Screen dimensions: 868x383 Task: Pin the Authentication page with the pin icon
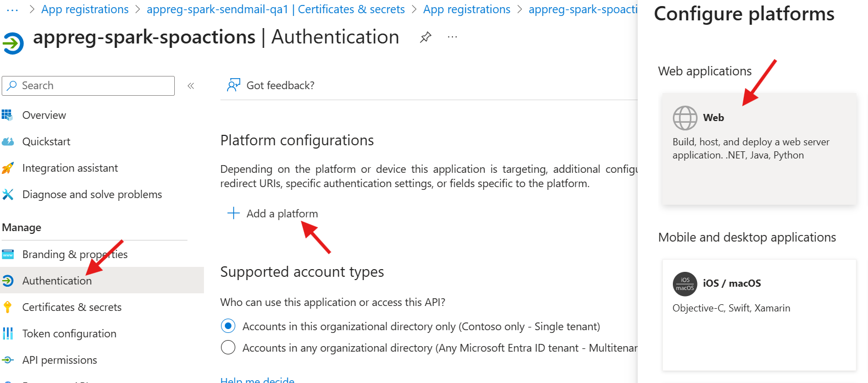[x=425, y=37]
